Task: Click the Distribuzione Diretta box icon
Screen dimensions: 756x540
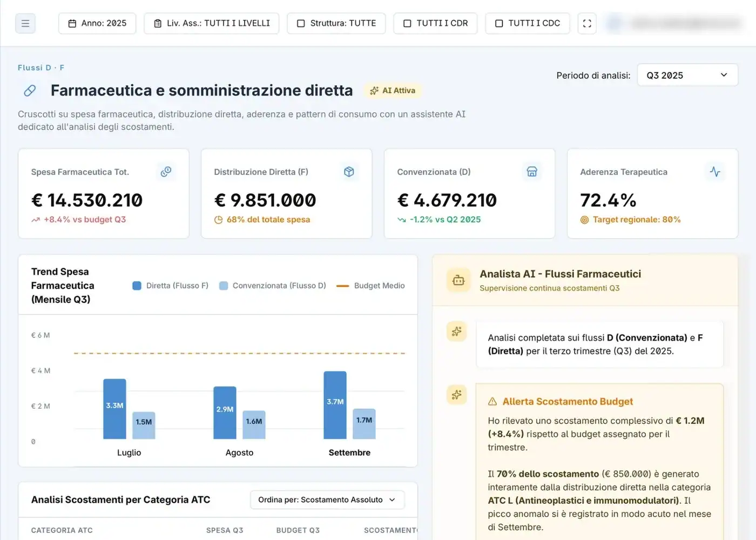Action: point(349,172)
